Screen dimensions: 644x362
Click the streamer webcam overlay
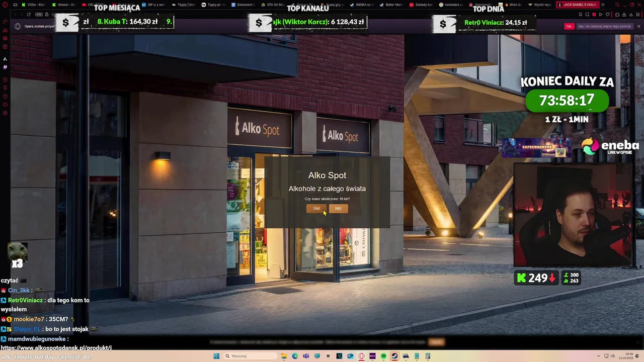coord(573,215)
